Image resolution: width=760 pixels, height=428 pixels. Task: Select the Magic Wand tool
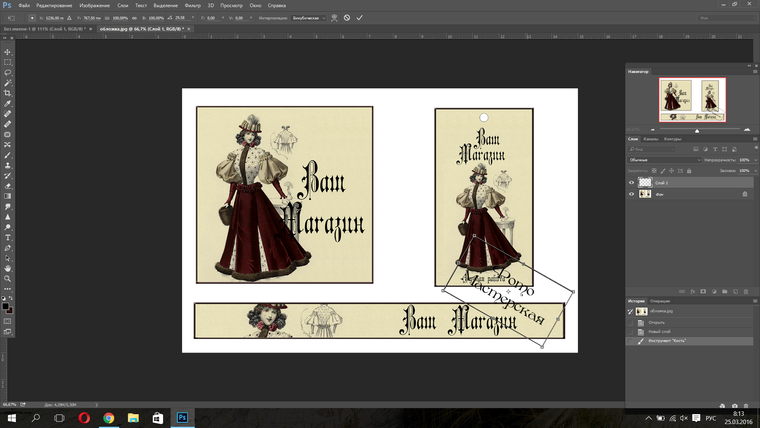pyautogui.click(x=7, y=83)
